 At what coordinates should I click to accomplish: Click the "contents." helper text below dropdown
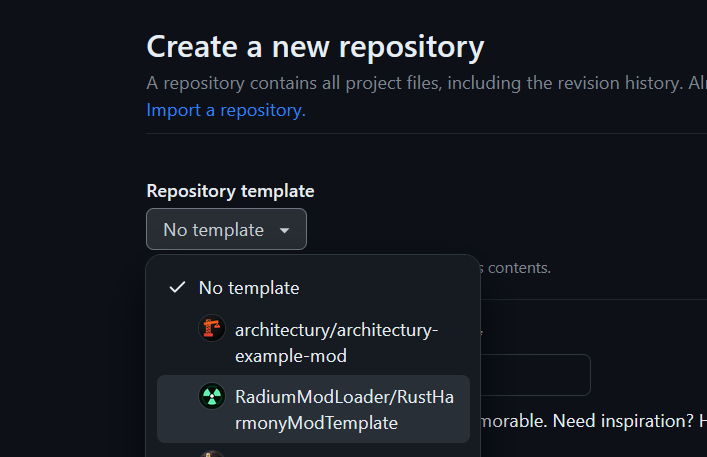click(x=519, y=268)
